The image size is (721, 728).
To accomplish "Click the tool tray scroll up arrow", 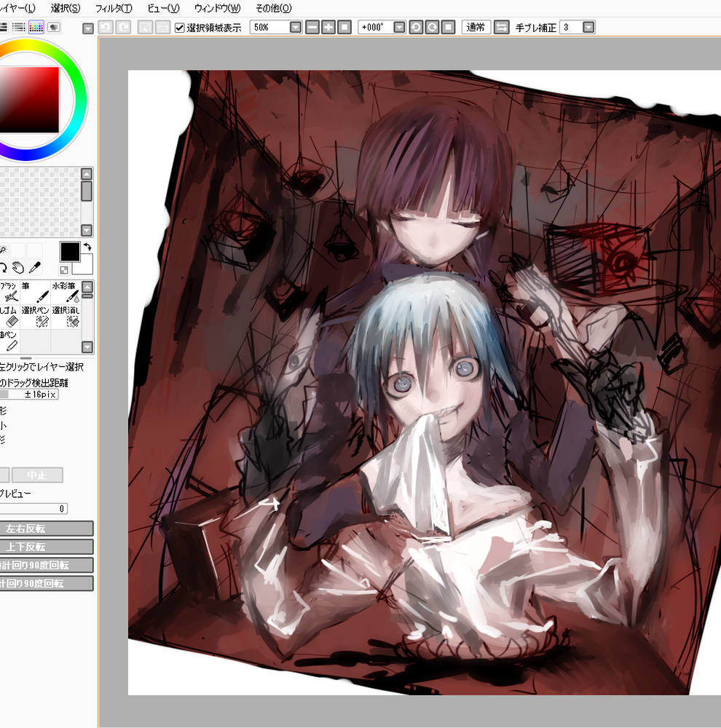I will 87,286.
